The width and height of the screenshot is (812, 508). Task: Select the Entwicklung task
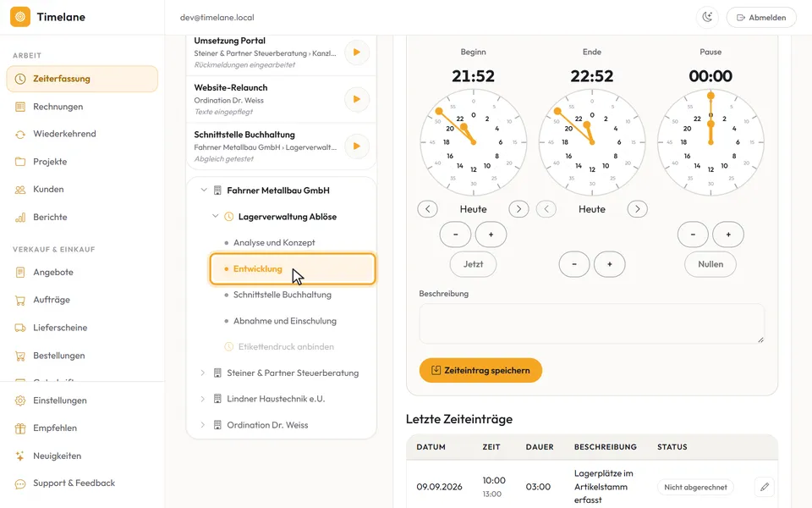(x=293, y=268)
